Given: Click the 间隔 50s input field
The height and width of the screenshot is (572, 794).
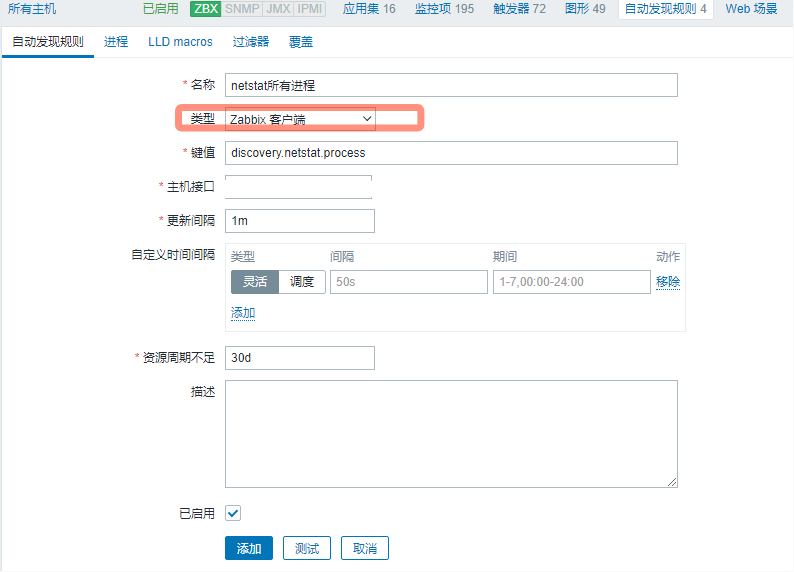Looking at the screenshot, I should [x=409, y=281].
